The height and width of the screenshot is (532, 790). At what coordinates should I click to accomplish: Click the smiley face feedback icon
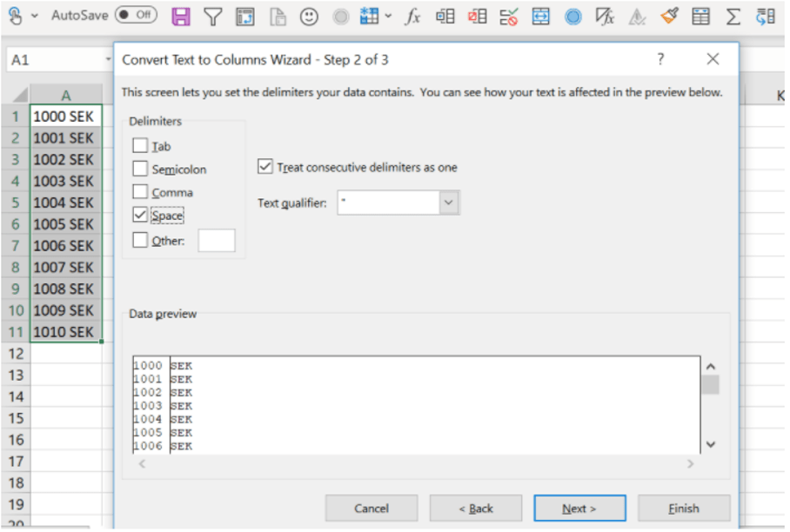click(x=308, y=16)
